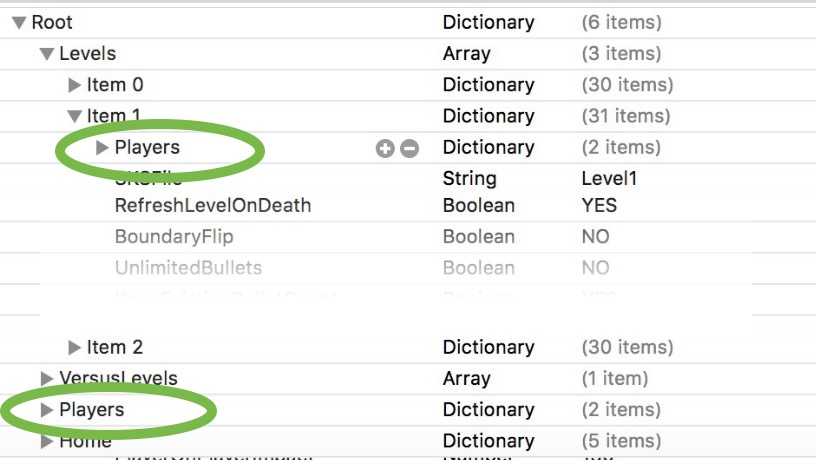Collapse the Item 1 disclosure triangle

coord(74,117)
